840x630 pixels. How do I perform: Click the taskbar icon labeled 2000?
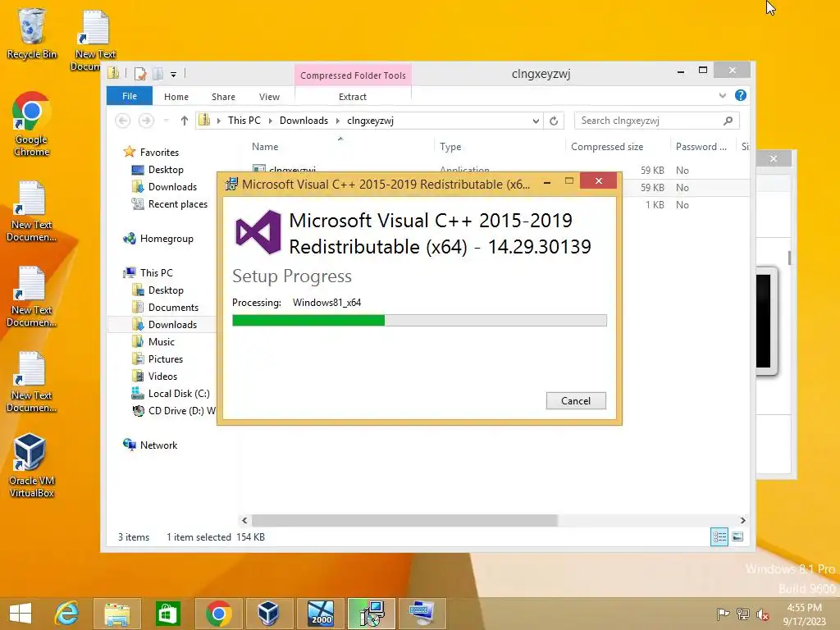(321, 614)
